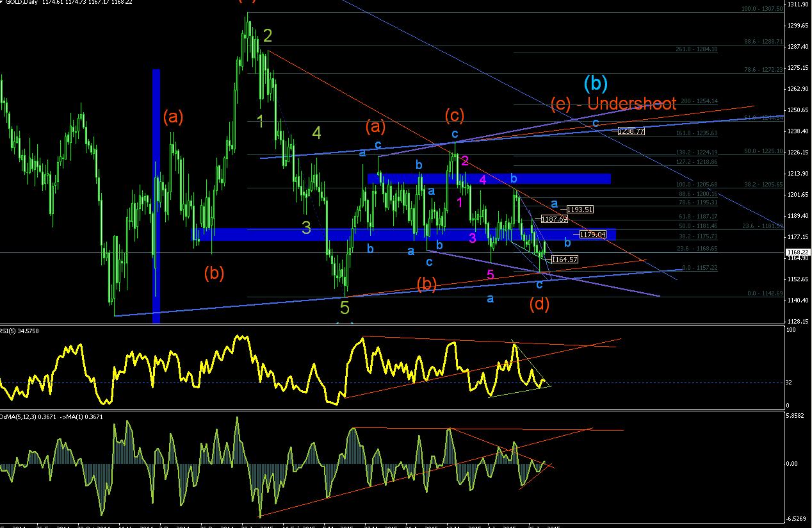This screenshot has width=812, height=528.
Task: Click the magenta wave label 3
Action: (x=473, y=238)
